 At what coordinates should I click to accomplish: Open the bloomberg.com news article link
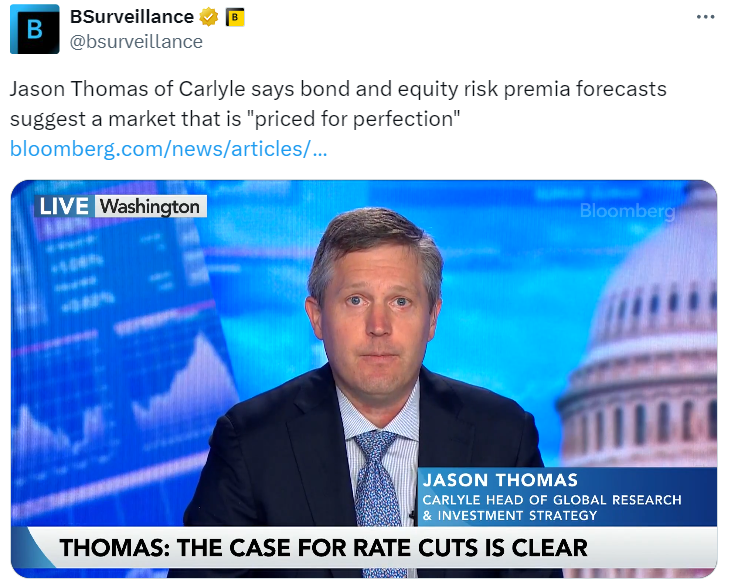[x=168, y=149]
